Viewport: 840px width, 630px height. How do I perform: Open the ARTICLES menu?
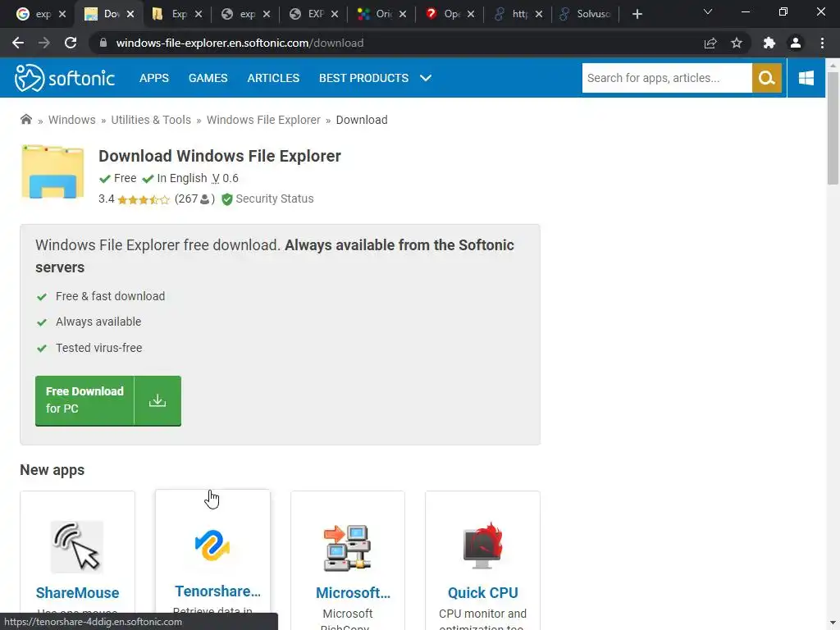273,78
